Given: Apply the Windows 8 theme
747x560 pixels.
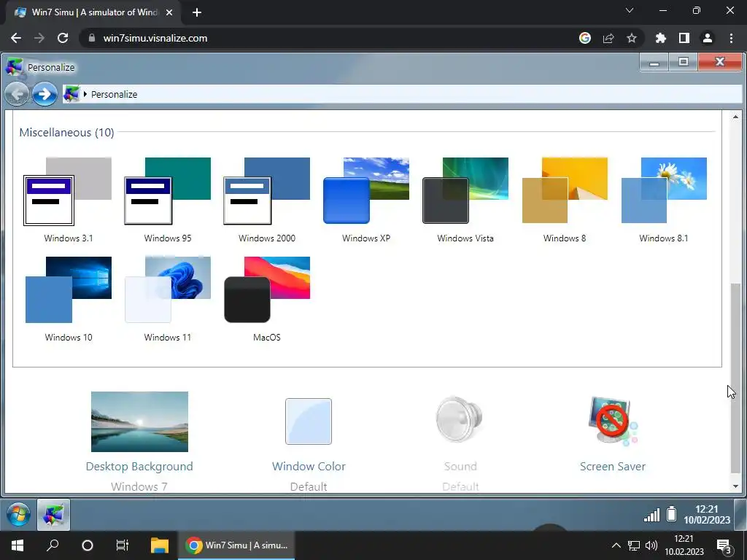Looking at the screenshot, I should 565,200.
